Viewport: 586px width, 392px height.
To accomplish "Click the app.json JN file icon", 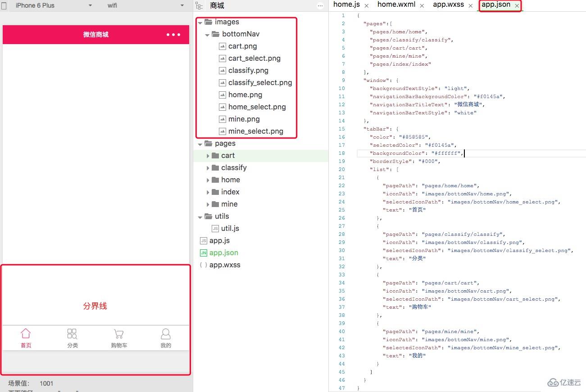I will click(204, 253).
